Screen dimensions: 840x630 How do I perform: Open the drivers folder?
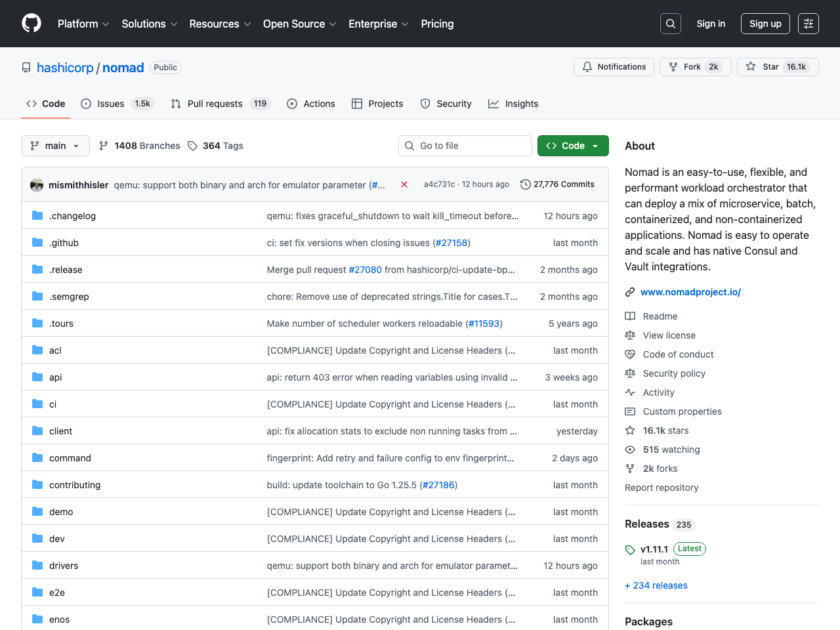coord(64,566)
